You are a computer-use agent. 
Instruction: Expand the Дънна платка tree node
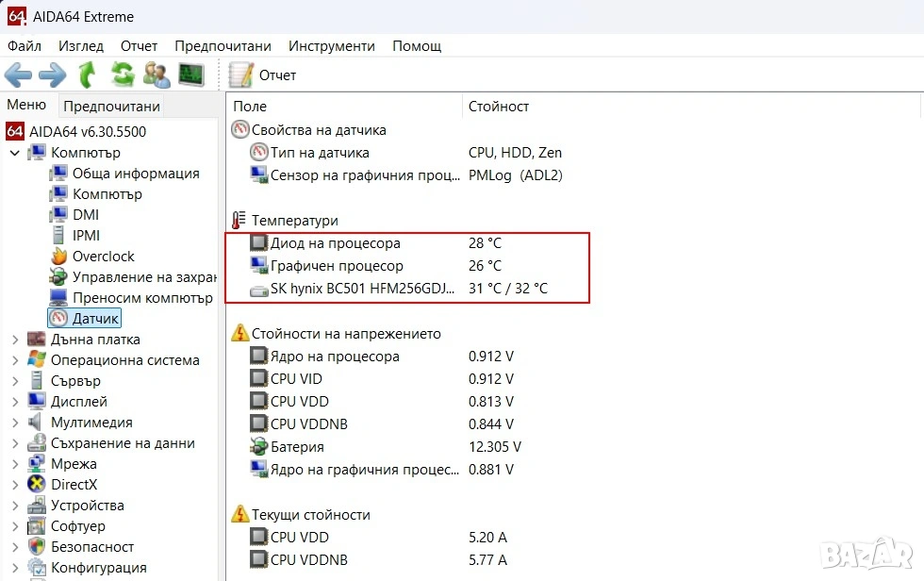pyautogui.click(x=15, y=340)
